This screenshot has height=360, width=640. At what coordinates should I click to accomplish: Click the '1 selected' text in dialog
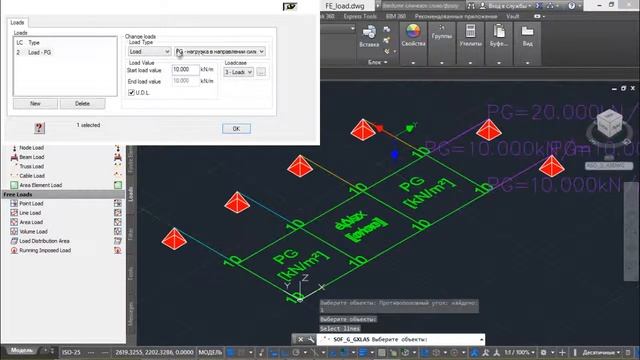point(88,125)
